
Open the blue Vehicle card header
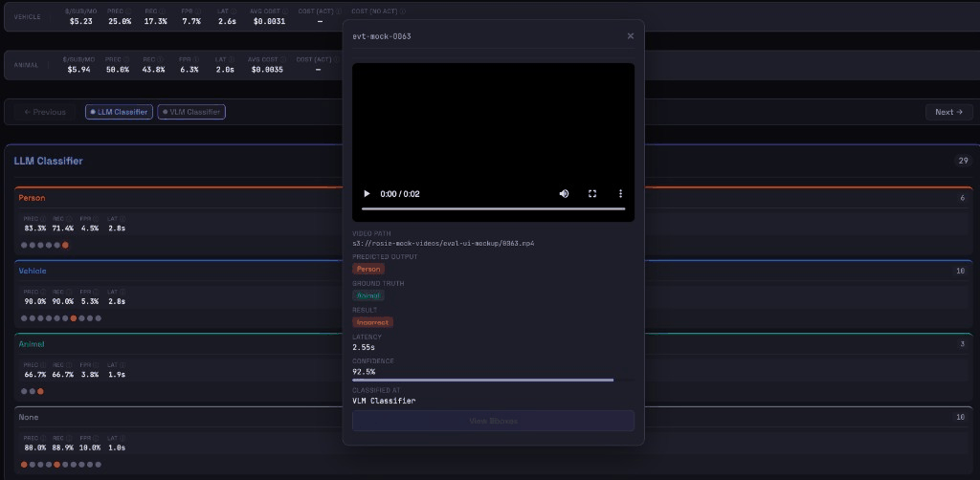[493, 271]
